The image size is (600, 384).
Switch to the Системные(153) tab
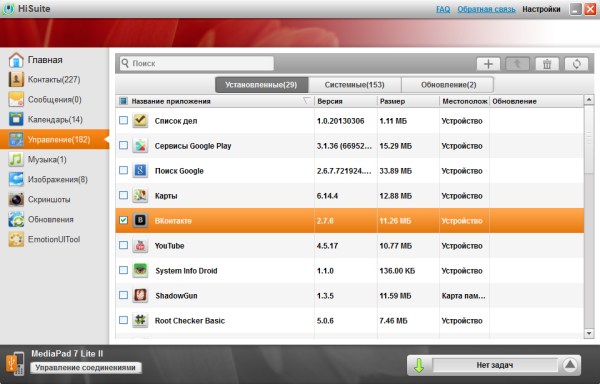[354, 85]
